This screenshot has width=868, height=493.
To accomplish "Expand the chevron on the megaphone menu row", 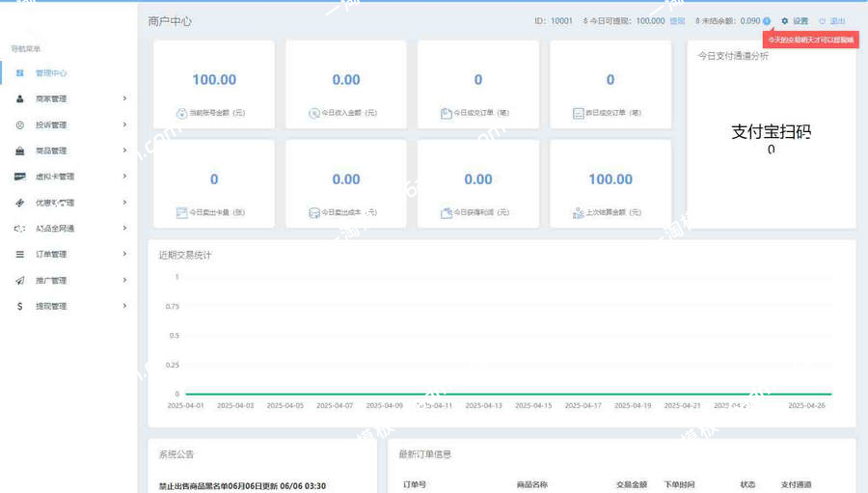I will click(x=124, y=228).
